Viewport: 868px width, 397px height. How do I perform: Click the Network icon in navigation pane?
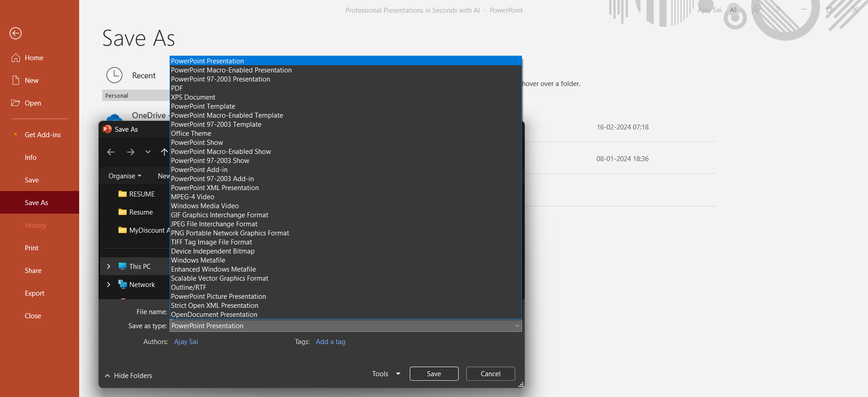122,284
